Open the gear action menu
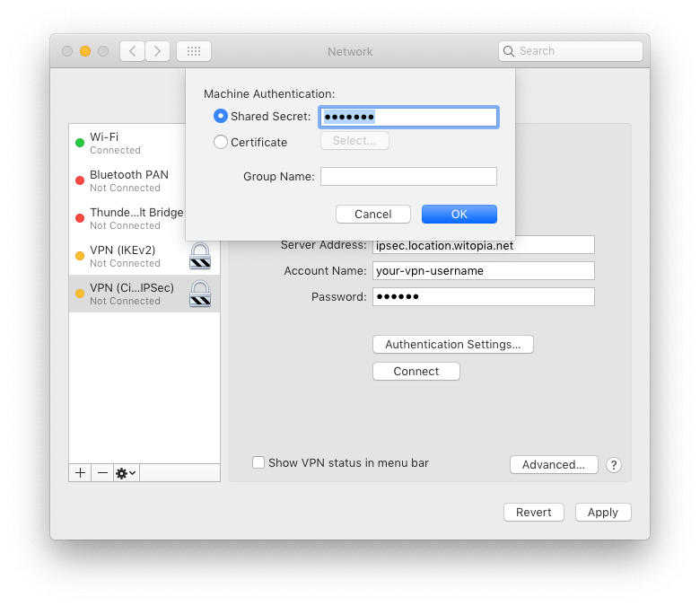This screenshot has height=606, width=700. 127,473
